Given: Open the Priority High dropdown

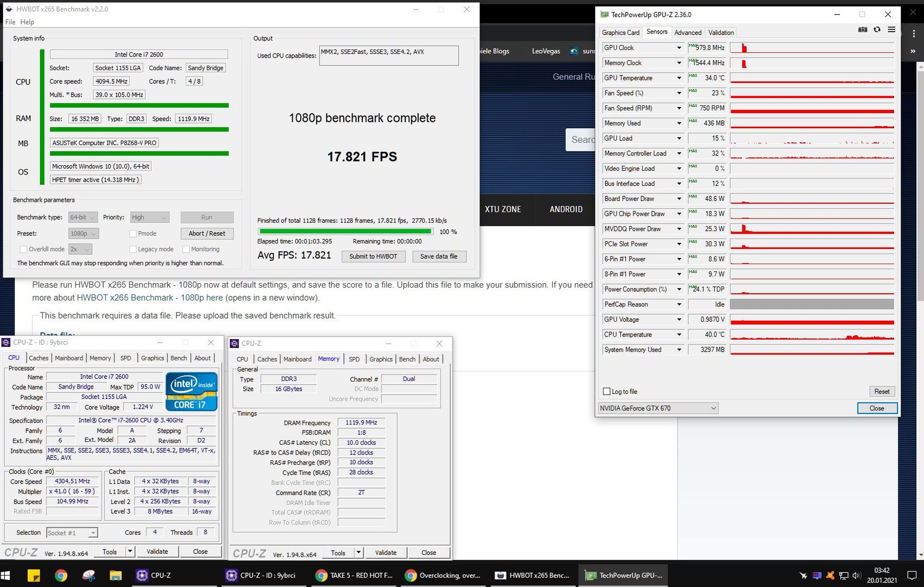Looking at the screenshot, I should coord(149,217).
